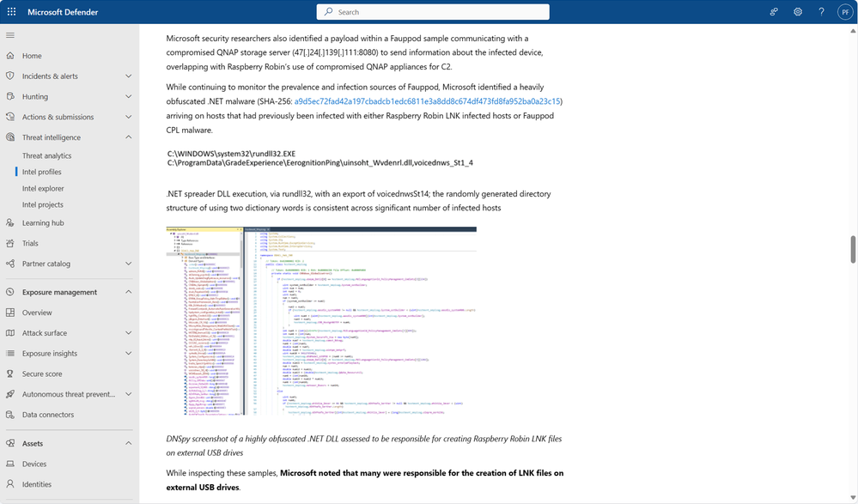Expand the Incidents & alerts chevron

129,76
